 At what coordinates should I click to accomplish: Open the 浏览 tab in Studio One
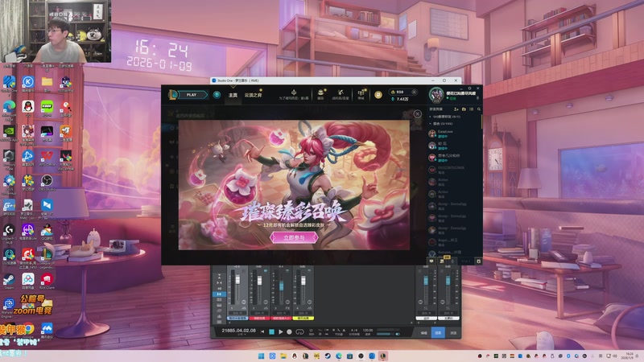point(453,333)
